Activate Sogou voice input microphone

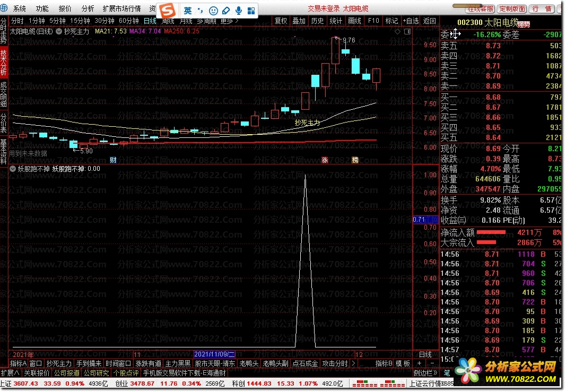pyautogui.click(x=239, y=11)
